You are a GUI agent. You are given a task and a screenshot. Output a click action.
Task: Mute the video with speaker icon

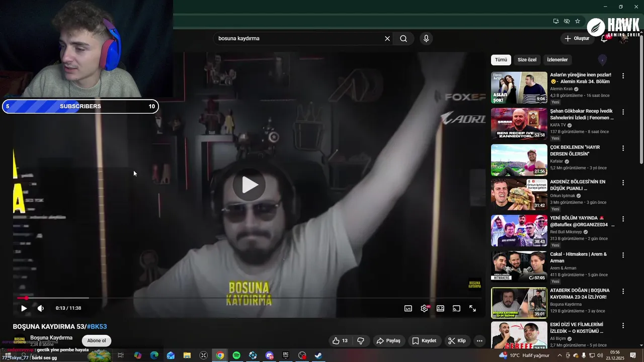tap(41, 308)
